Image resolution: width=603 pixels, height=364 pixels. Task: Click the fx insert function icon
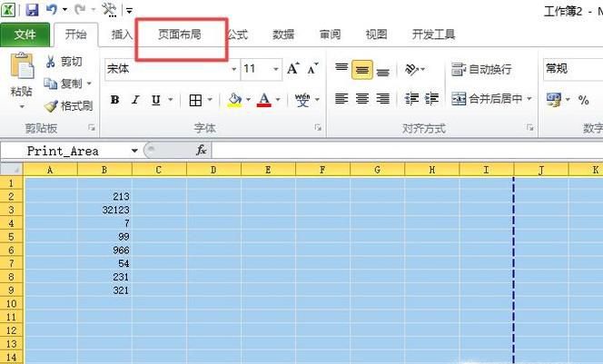202,151
